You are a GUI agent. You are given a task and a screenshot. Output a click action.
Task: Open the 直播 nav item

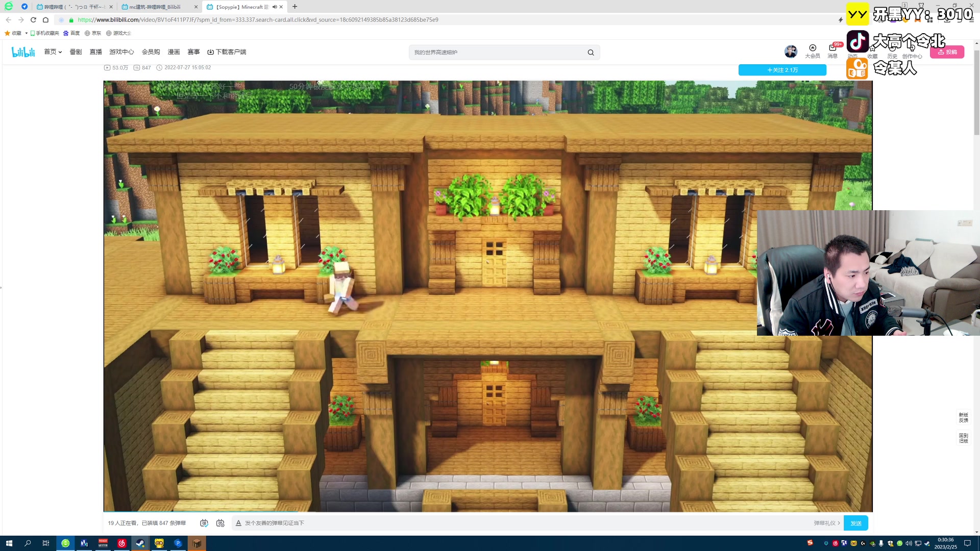(x=95, y=52)
